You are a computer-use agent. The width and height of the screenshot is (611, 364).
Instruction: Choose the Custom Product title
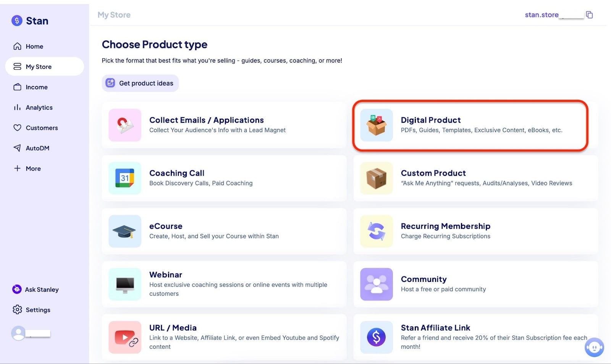point(433,173)
